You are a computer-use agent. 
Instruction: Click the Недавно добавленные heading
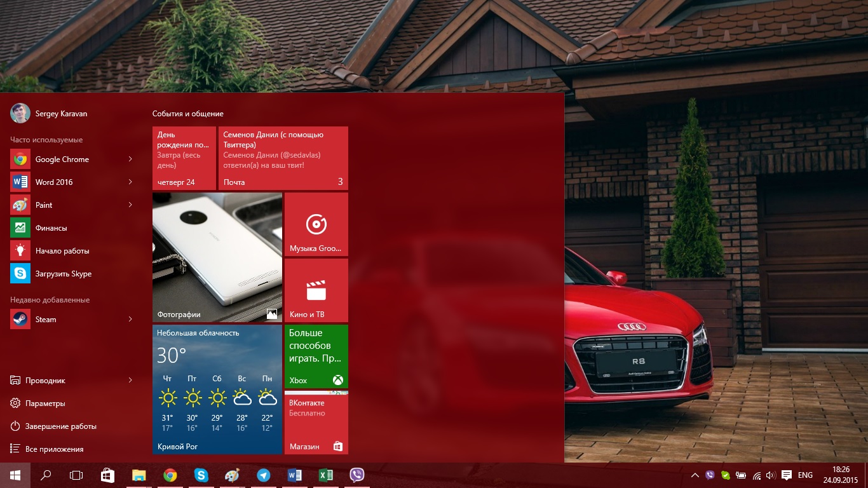tap(50, 300)
